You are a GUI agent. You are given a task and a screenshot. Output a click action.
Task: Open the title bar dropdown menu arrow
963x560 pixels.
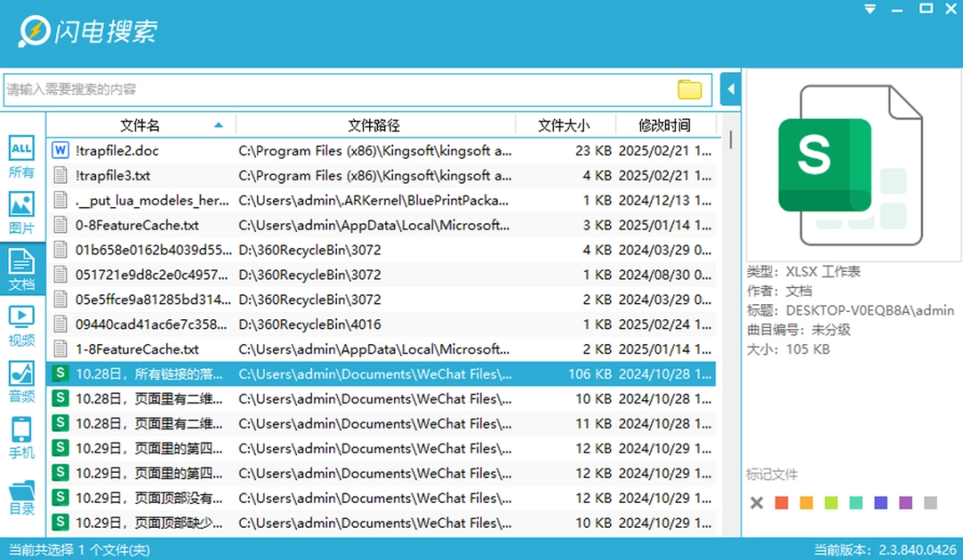click(869, 9)
